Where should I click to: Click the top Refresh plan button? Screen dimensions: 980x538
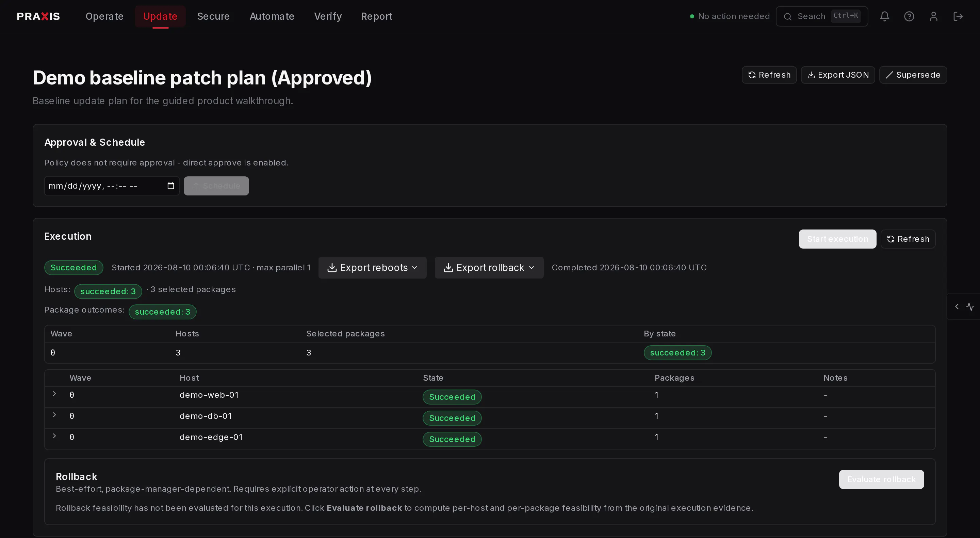769,75
